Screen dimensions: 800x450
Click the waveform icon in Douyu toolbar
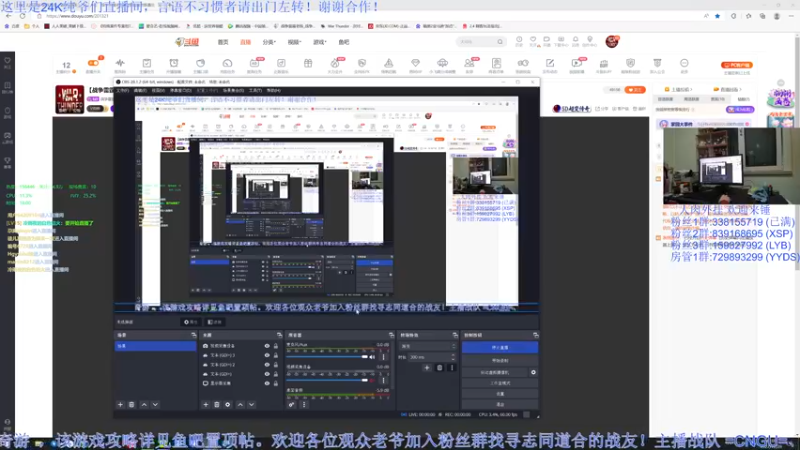[x=120, y=63]
